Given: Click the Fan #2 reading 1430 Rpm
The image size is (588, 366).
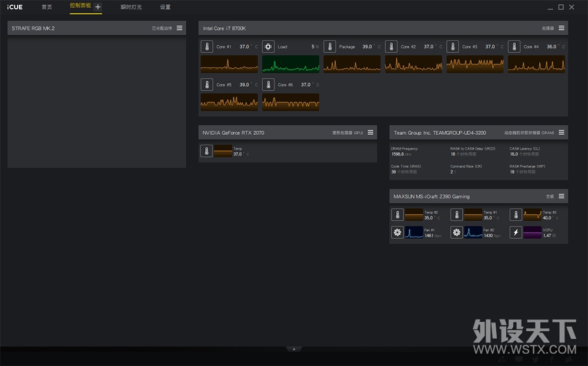Looking at the screenshot, I should pos(492,235).
